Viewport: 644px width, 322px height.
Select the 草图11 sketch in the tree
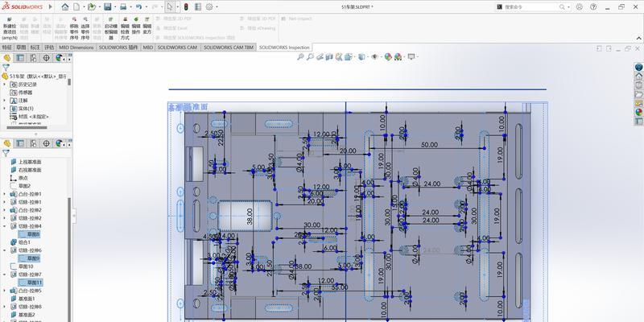pyautogui.click(x=30, y=283)
